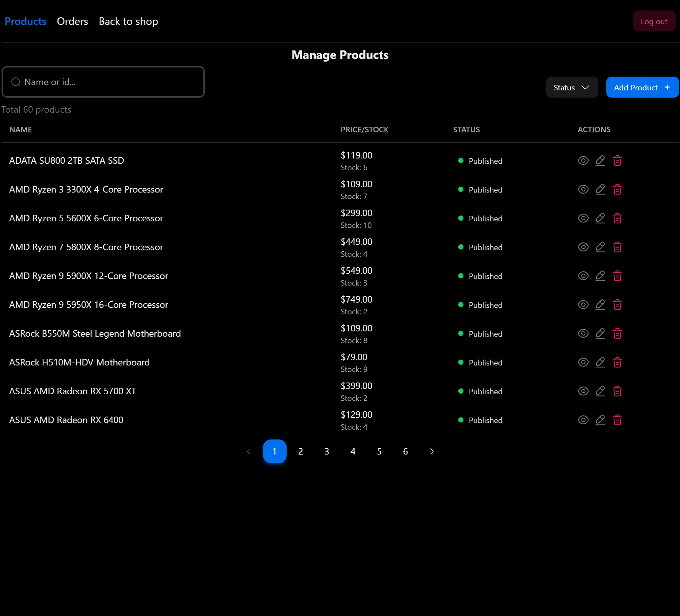The height and width of the screenshot is (616, 680).
Task: Click the eye icon for ADATA SU800 2TB SATA SSD
Action: [x=583, y=160]
